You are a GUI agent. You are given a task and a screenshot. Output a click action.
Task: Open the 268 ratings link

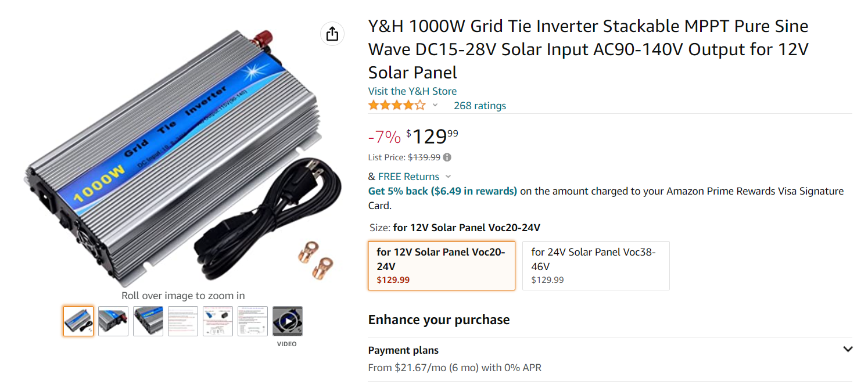479,106
